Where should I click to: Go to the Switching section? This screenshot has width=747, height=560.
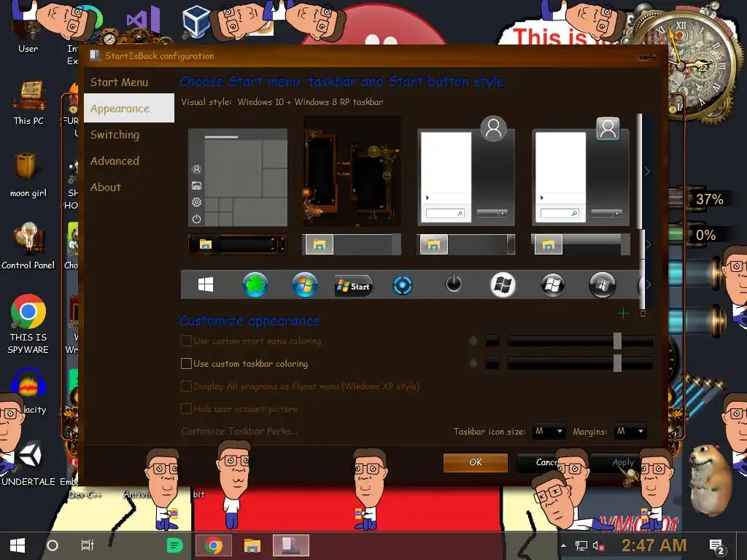(115, 135)
